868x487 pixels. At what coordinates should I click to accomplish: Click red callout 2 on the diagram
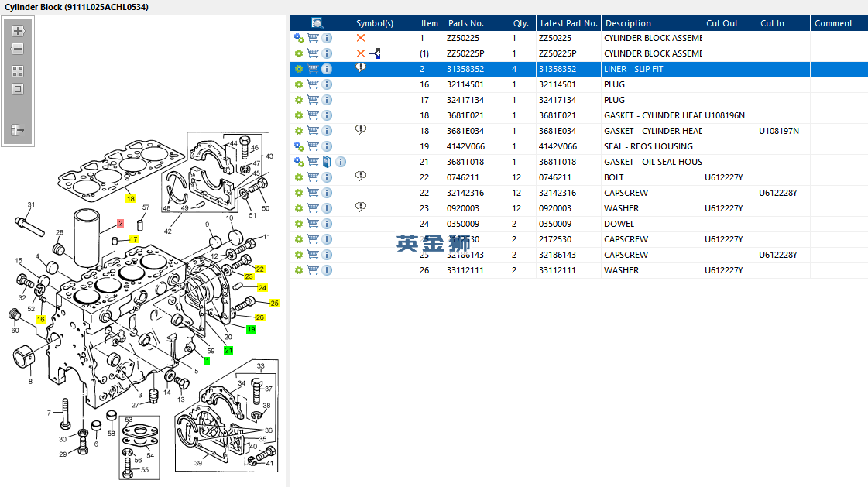[x=120, y=223]
